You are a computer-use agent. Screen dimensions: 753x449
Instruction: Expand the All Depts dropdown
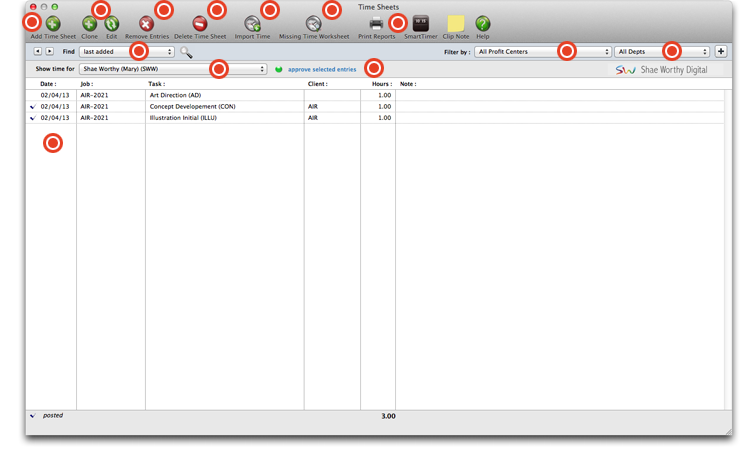tap(662, 52)
